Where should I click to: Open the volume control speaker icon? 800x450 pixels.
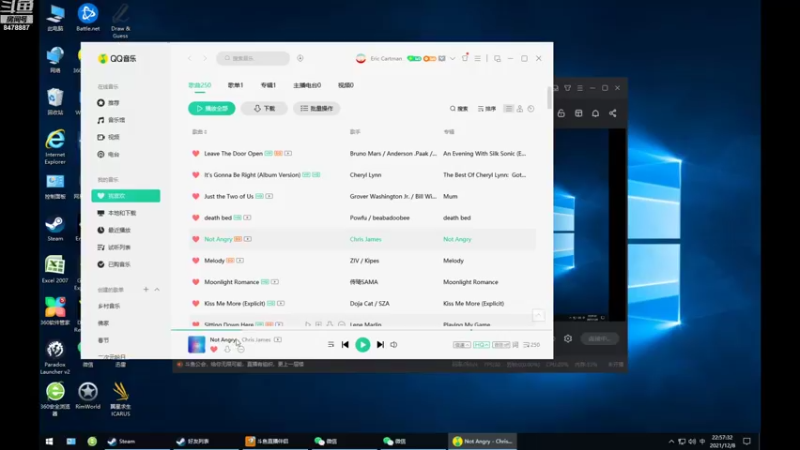(394, 345)
